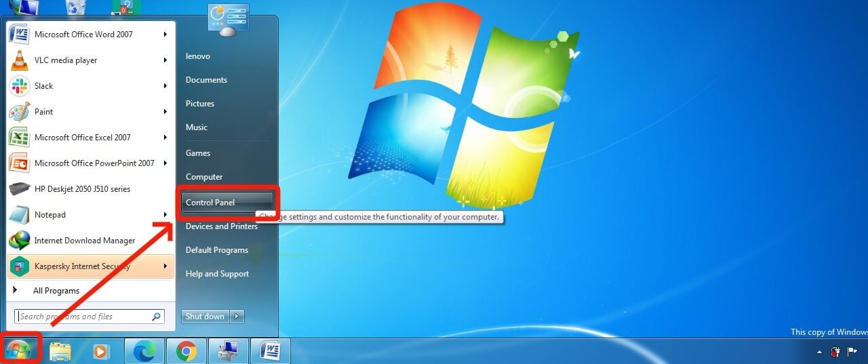Open Windows Media Player taskbar icon

pos(100,351)
